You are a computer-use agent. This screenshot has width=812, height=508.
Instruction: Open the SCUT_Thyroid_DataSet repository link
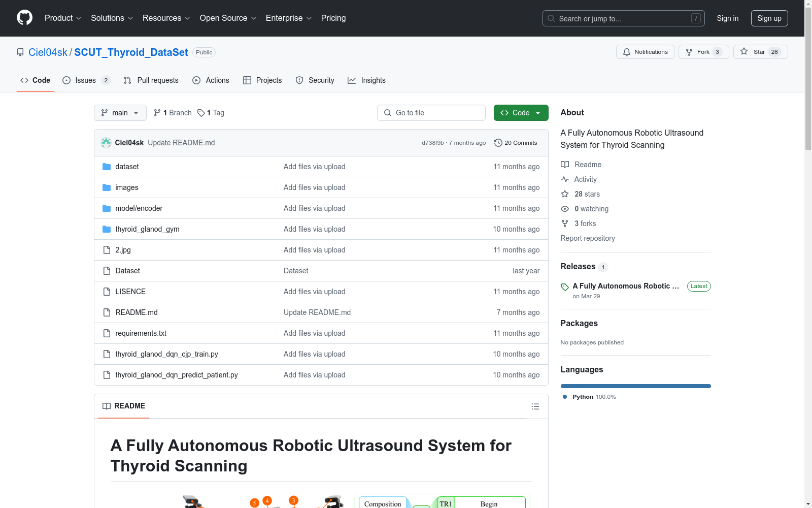click(131, 52)
